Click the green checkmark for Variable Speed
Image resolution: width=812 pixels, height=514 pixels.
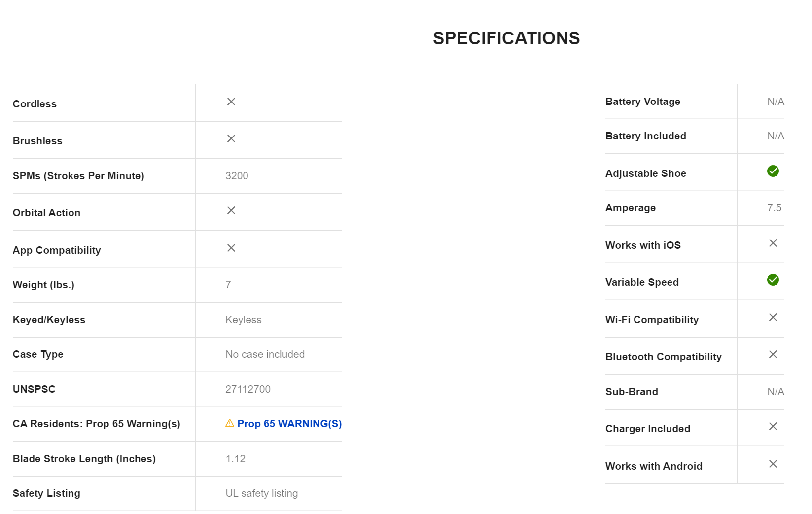[773, 280]
